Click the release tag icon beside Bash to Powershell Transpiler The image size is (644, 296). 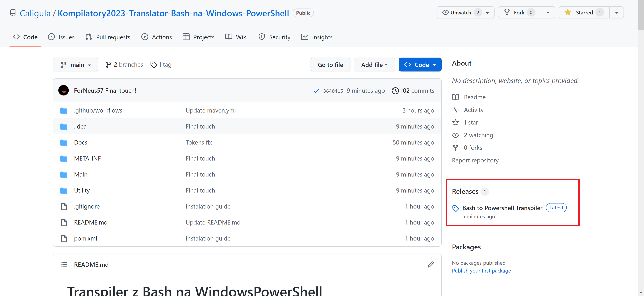[455, 208]
